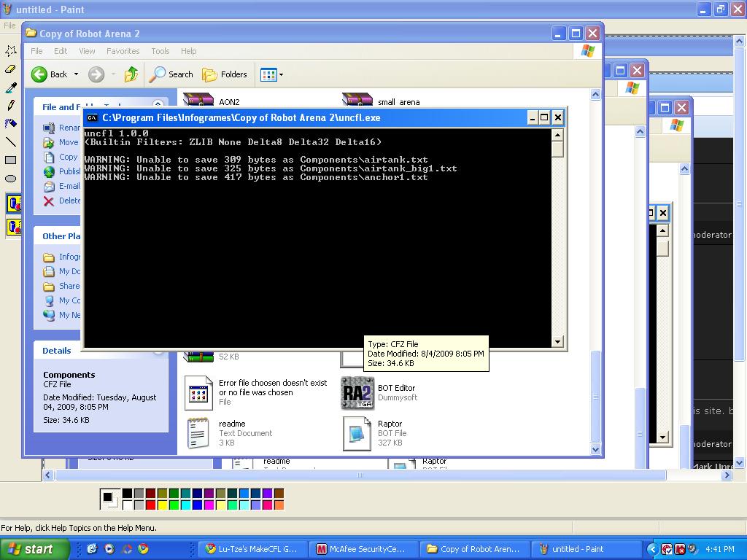The height and width of the screenshot is (560, 747).
Task: Click the Copy this file task
Action: point(61,157)
